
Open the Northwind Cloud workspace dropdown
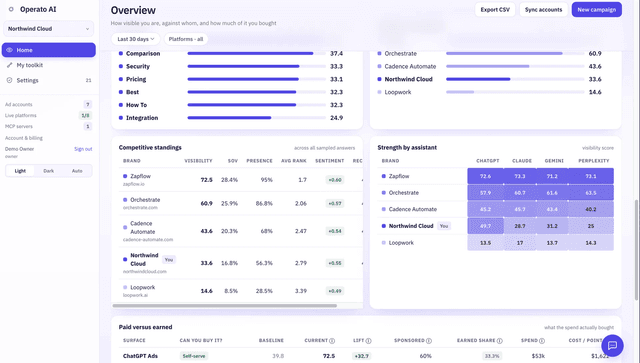[49, 29]
